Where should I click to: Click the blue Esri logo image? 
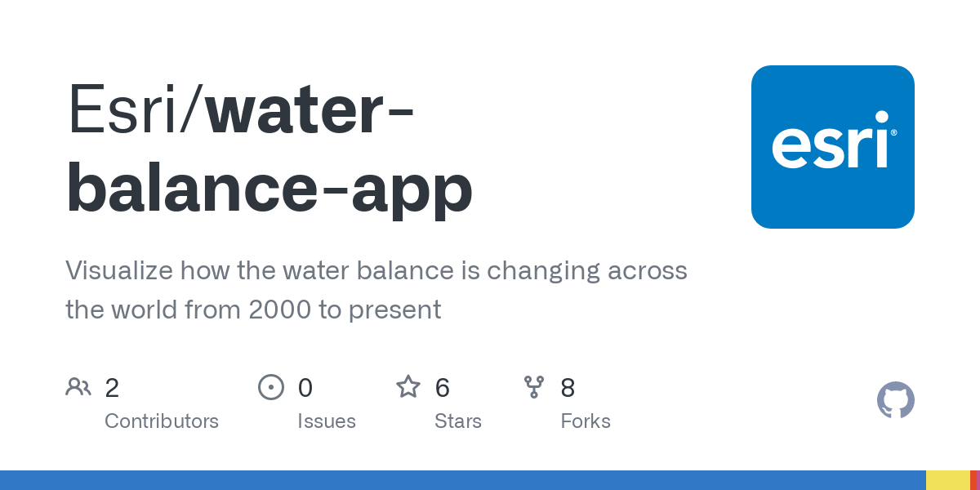[x=832, y=147]
